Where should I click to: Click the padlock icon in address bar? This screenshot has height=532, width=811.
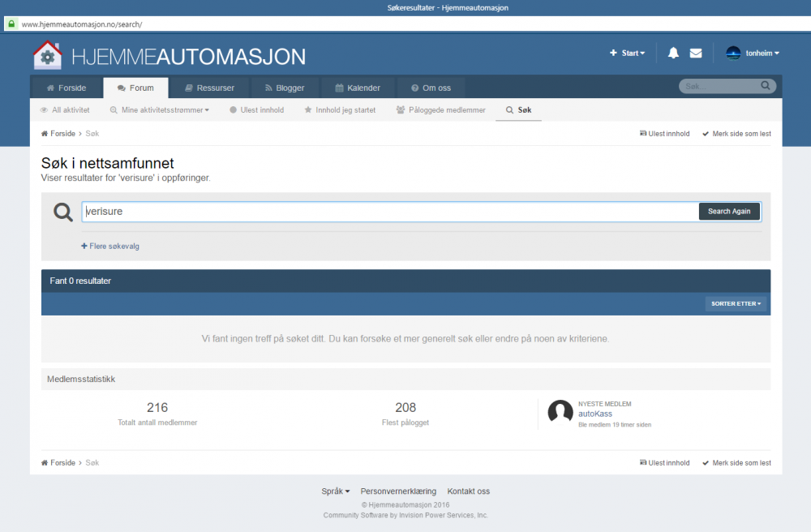(11, 24)
